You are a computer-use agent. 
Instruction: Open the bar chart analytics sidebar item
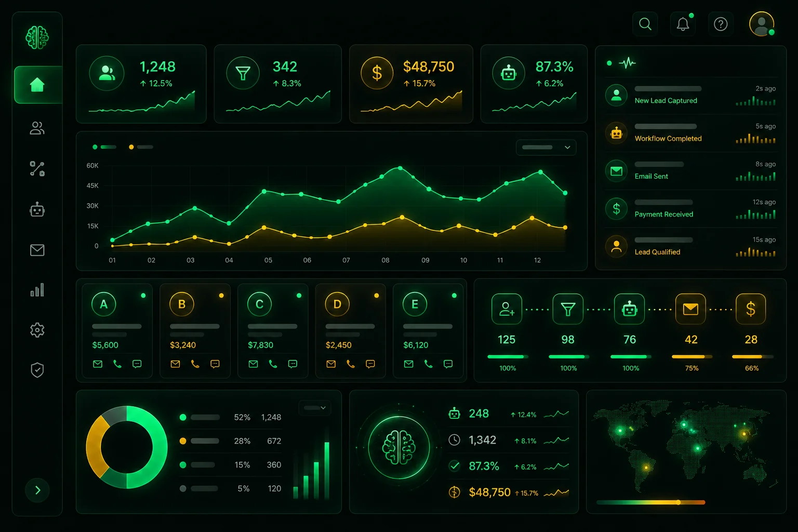[x=37, y=290]
